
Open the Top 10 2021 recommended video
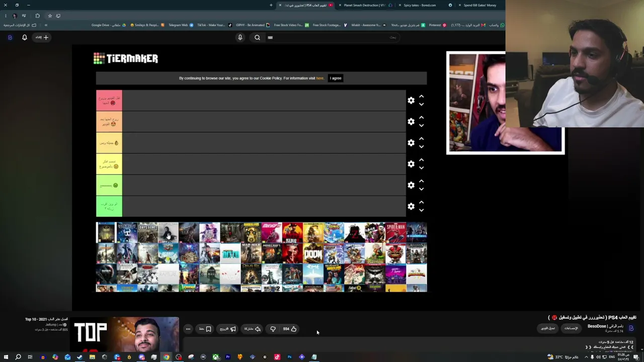pyautogui.click(x=126, y=334)
